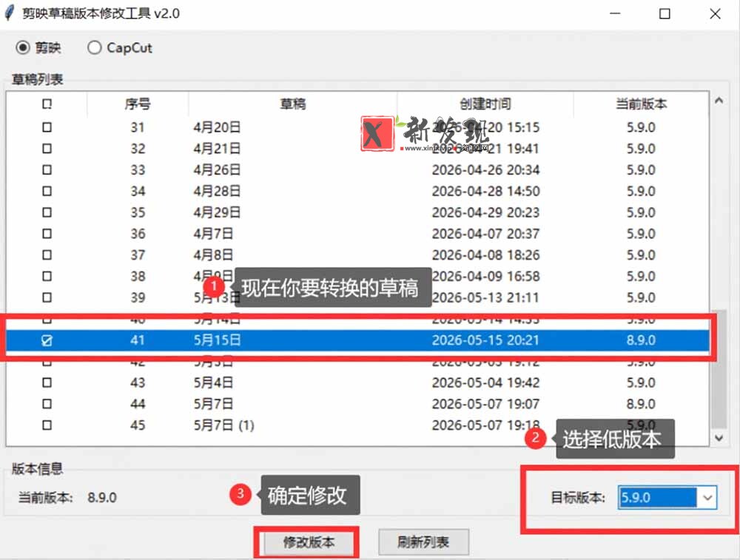Click sequence number 39
740x560 pixels.
pos(138,297)
